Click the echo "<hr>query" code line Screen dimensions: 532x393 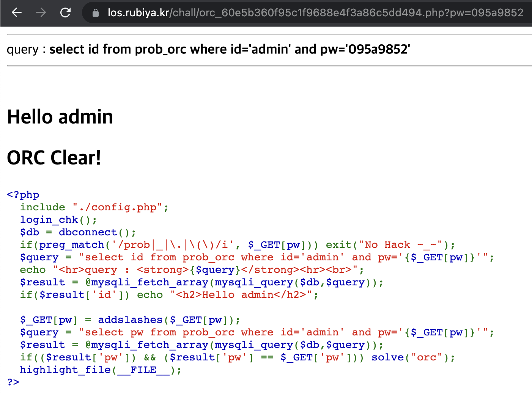coord(192,270)
